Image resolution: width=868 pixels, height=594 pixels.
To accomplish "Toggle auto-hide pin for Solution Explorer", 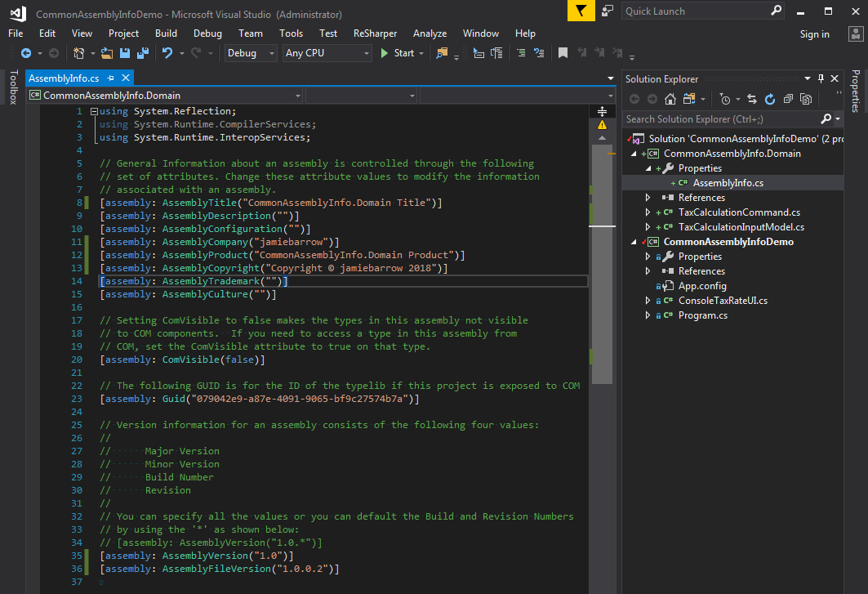I will click(821, 78).
